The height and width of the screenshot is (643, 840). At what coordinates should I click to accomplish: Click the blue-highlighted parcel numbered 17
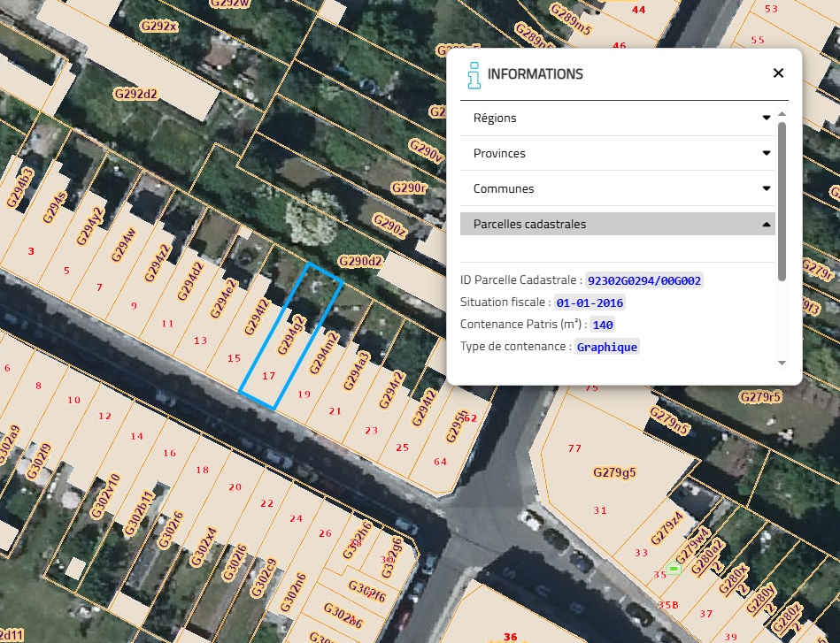tap(269, 376)
